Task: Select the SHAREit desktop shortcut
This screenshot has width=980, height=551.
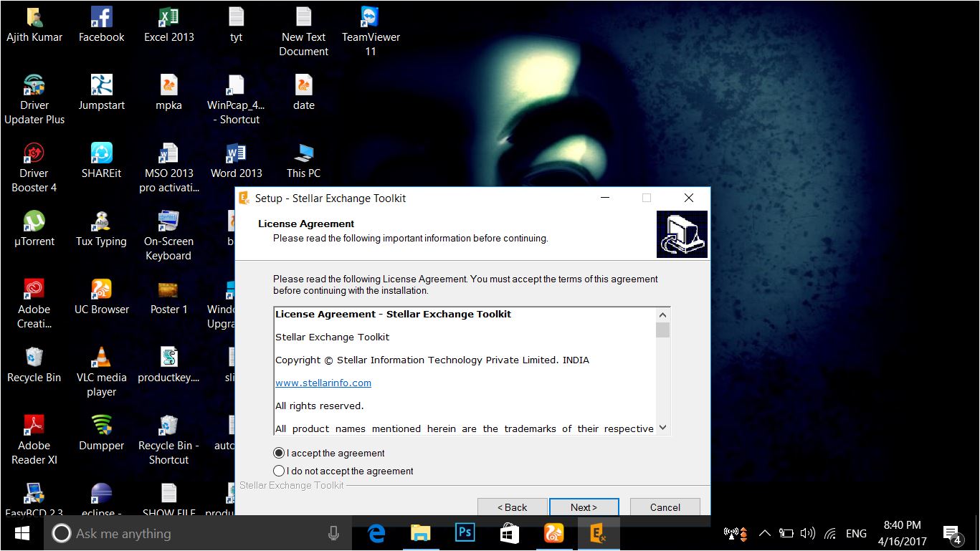Action: click(x=101, y=161)
